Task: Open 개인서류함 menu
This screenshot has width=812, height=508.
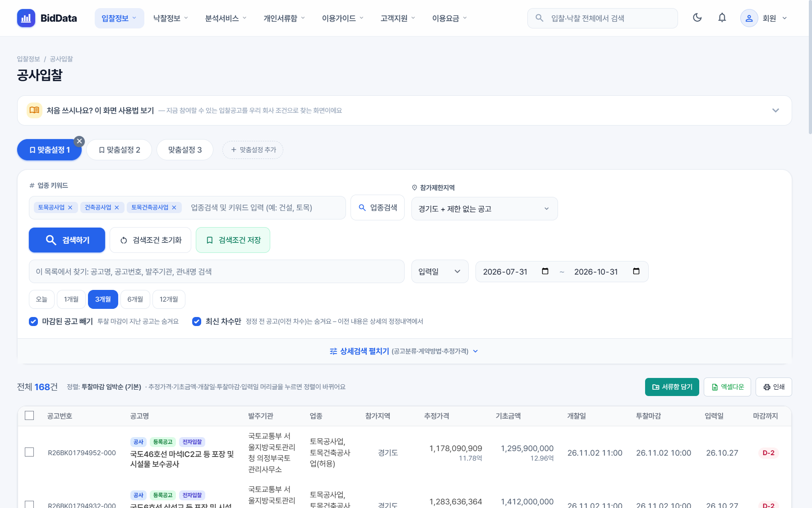Action: (284, 18)
